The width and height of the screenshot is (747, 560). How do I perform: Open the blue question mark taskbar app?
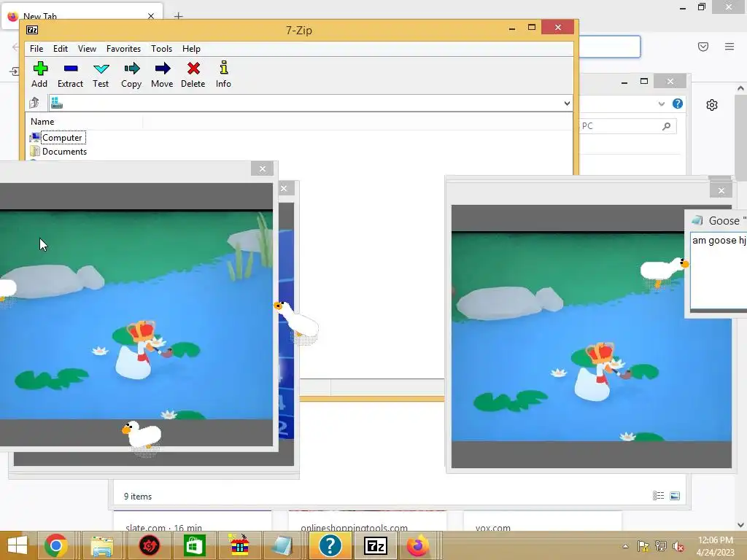click(x=330, y=545)
